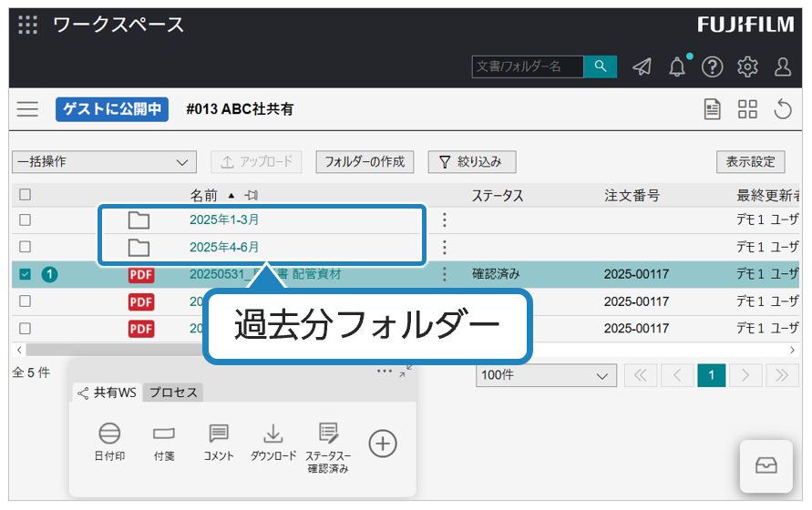Open more options for selected PDF row
The height and width of the screenshot is (510, 812).
pyautogui.click(x=445, y=274)
